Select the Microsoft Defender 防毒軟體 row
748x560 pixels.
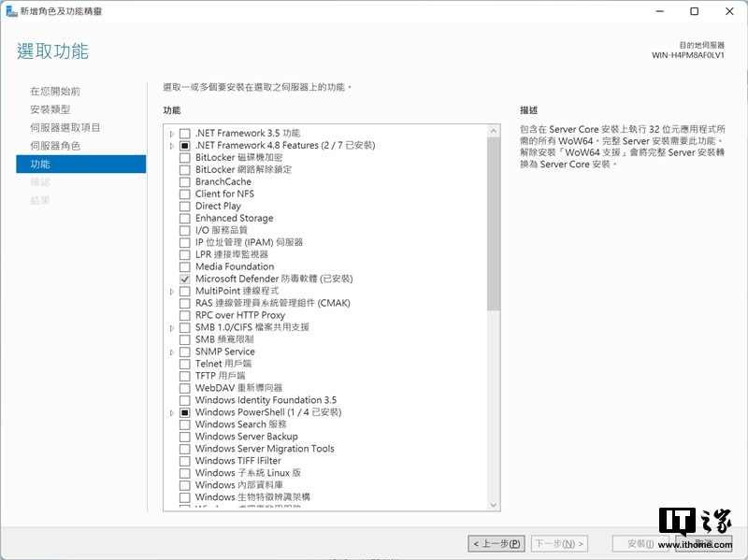pos(274,279)
